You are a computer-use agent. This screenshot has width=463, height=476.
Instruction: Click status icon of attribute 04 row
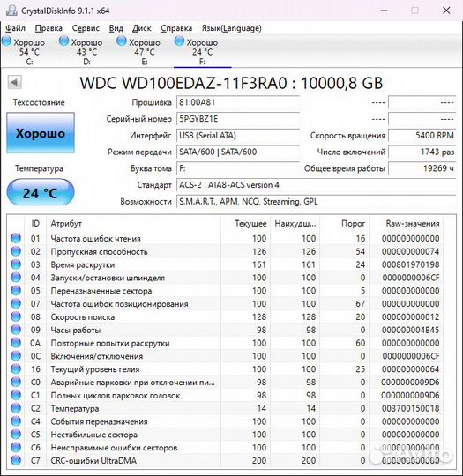[16, 278]
